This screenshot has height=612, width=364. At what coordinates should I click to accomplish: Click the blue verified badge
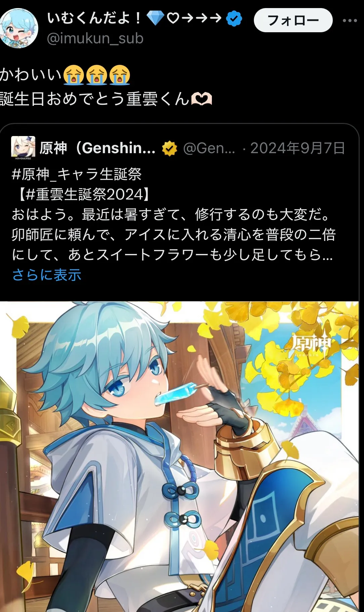[x=234, y=18]
